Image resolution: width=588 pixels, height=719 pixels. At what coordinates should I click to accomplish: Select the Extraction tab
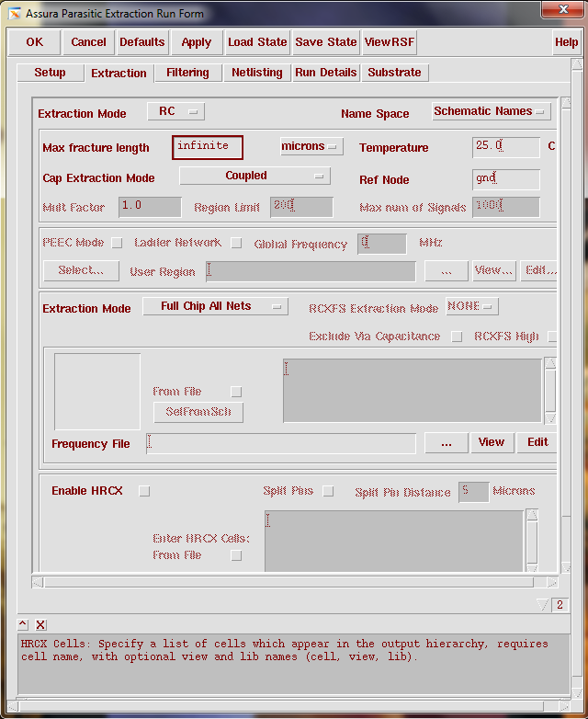click(119, 74)
